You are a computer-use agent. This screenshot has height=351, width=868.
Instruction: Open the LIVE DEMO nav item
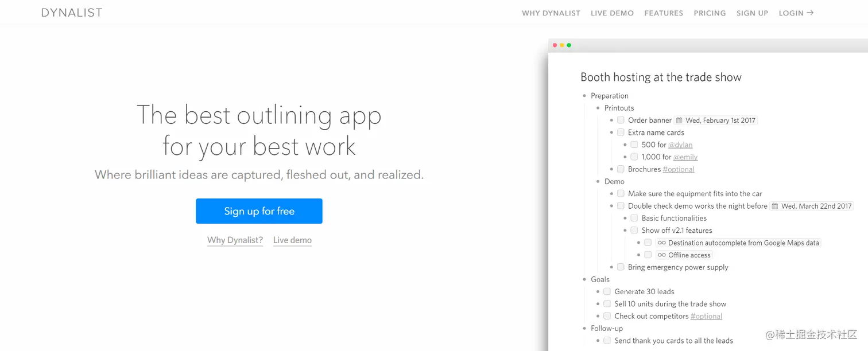tap(613, 13)
